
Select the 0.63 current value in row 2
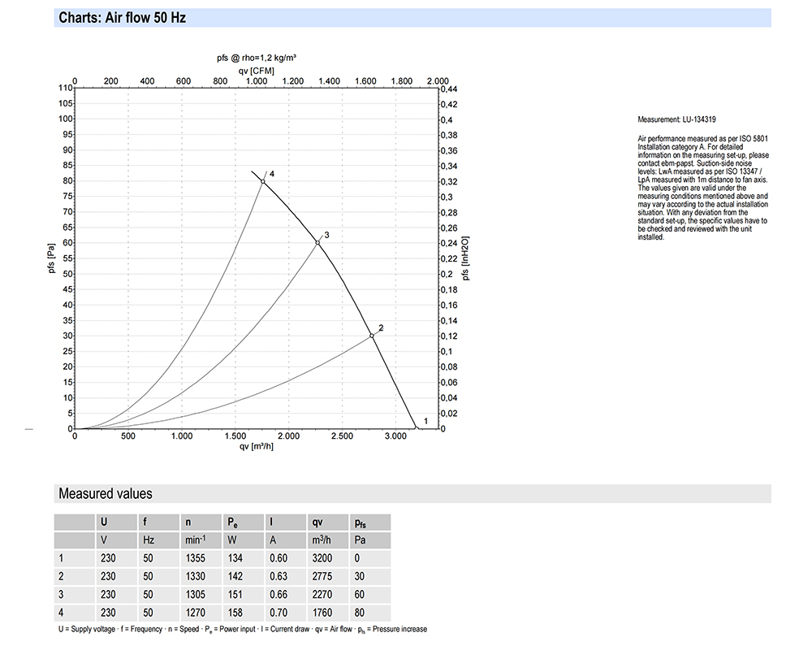[278, 577]
